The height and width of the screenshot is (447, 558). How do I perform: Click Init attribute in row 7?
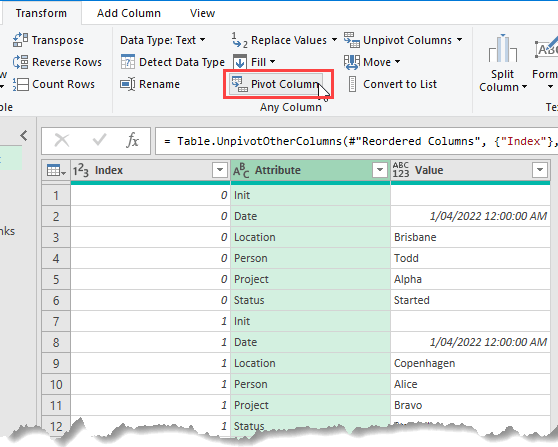(x=310, y=321)
